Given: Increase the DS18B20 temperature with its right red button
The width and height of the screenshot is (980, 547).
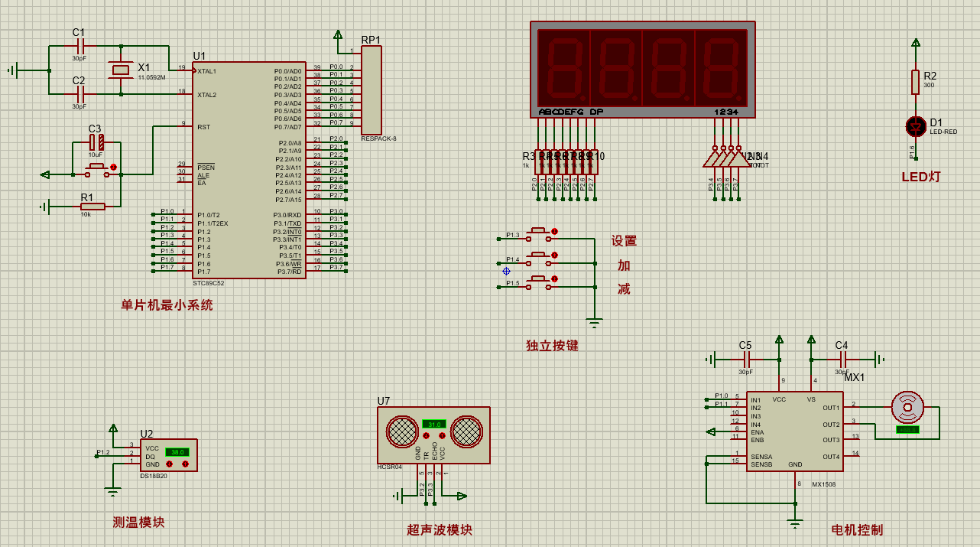Looking at the screenshot, I should [x=186, y=464].
